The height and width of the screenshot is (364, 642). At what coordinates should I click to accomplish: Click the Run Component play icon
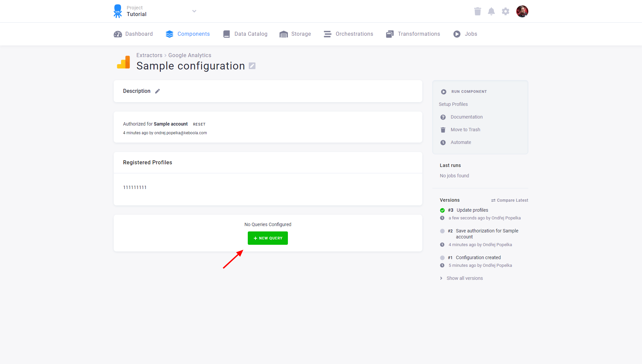coord(443,92)
